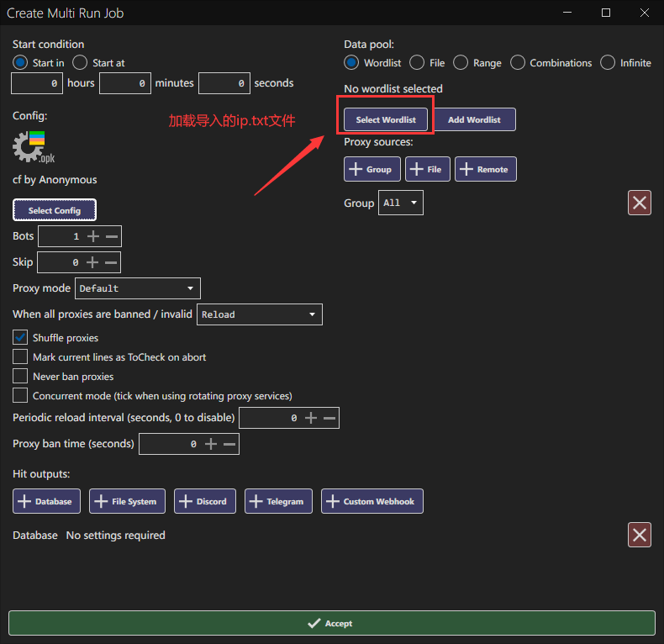Click the hours input field

pyautogui.click(x=38, y=83)
